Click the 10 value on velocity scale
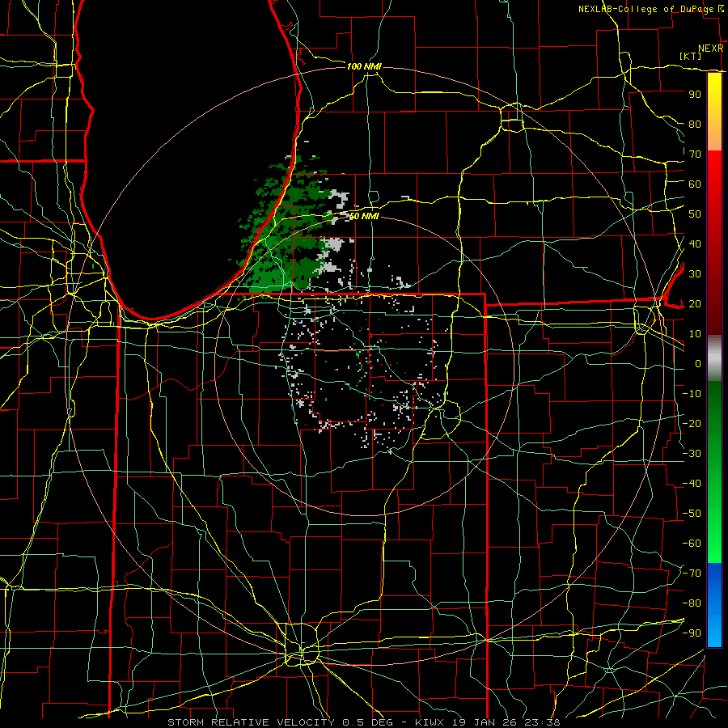Screen dimensions: 728x728 pyautogui.click(x=695, y=334)
